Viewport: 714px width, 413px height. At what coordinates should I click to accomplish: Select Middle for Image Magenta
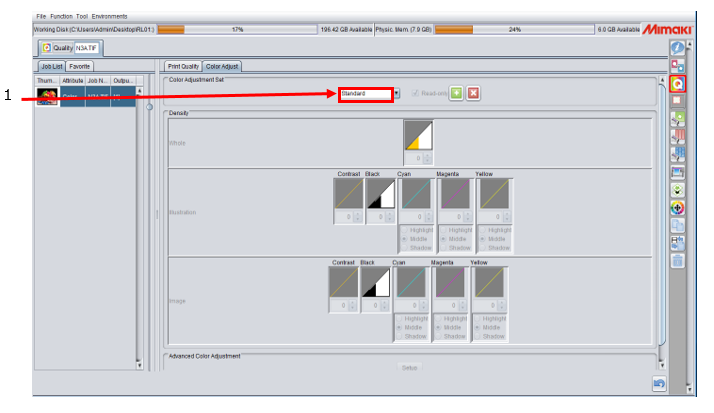pos(438,327)
